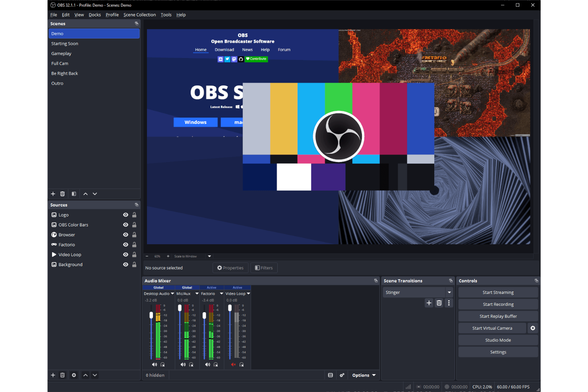The image size is (588, 392).
Task: Open source properties via the gear icon
Action: 74,375
